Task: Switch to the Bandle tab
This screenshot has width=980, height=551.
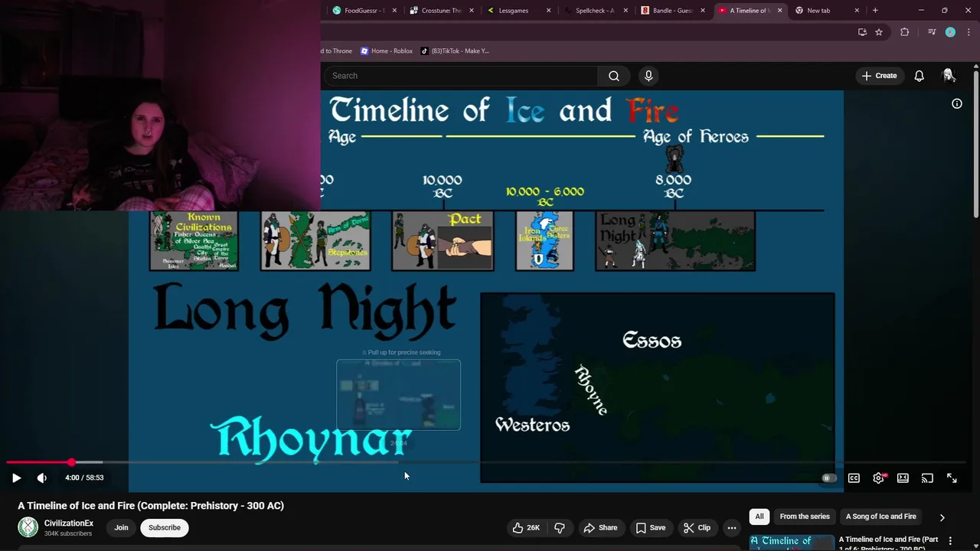Action: click(x=672, y=11)
